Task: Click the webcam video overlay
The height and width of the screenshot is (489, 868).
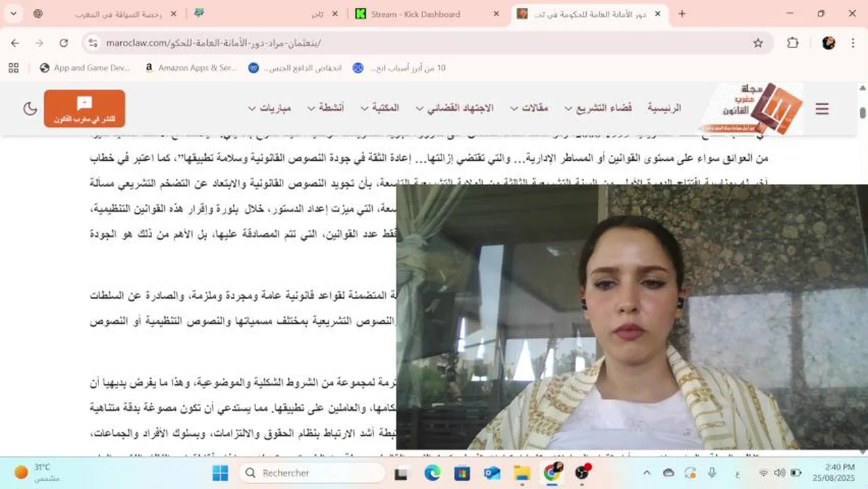Action: (x=632, y=317)
